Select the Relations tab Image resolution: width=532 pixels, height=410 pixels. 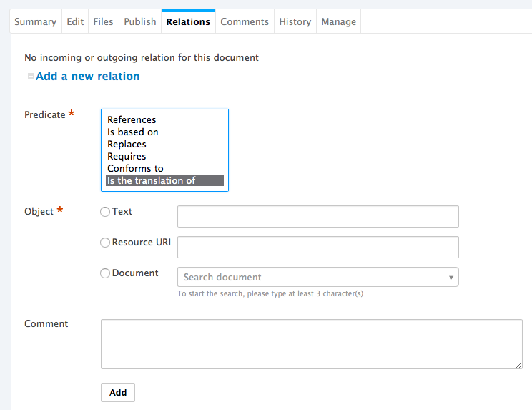188,21
